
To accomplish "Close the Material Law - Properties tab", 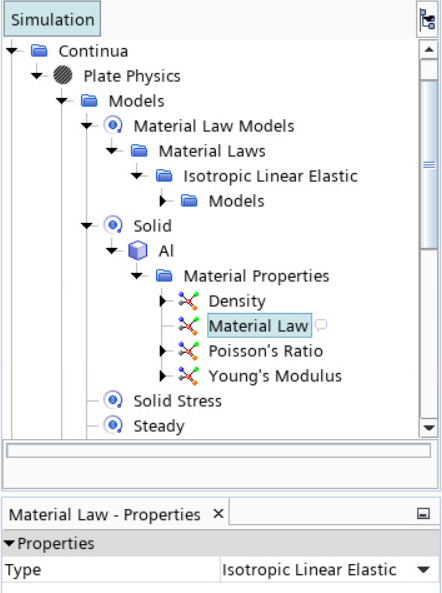I will pos(218,514).
